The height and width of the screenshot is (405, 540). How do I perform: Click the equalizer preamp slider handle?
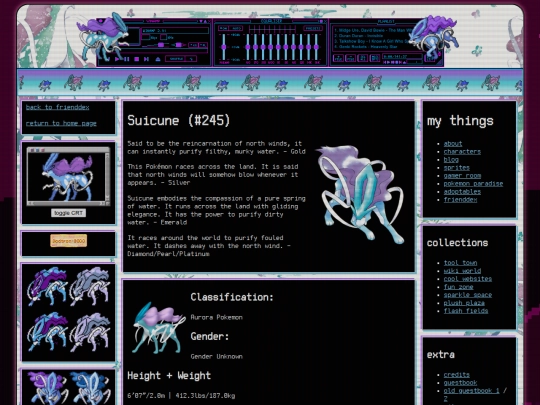[224, 47]
